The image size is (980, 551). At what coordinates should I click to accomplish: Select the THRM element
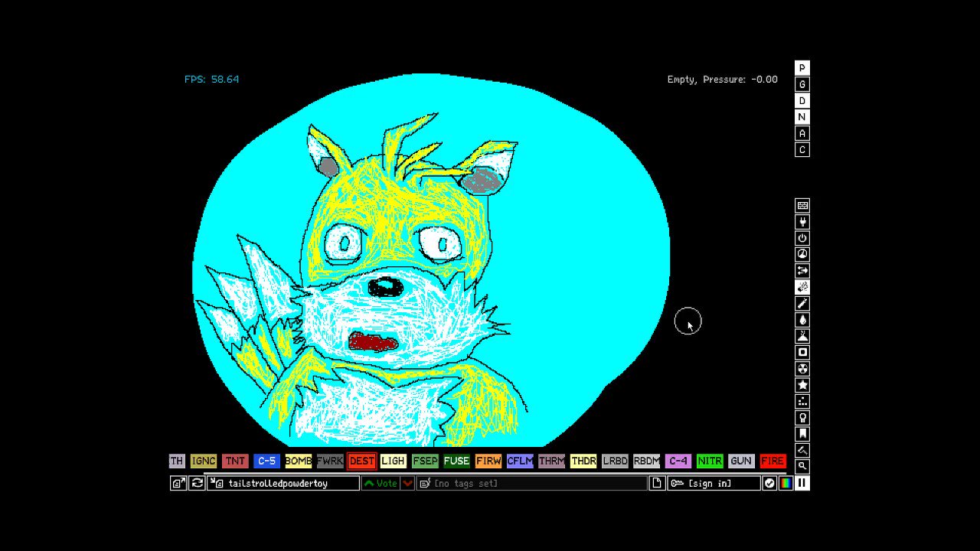[x=551, y=461]
